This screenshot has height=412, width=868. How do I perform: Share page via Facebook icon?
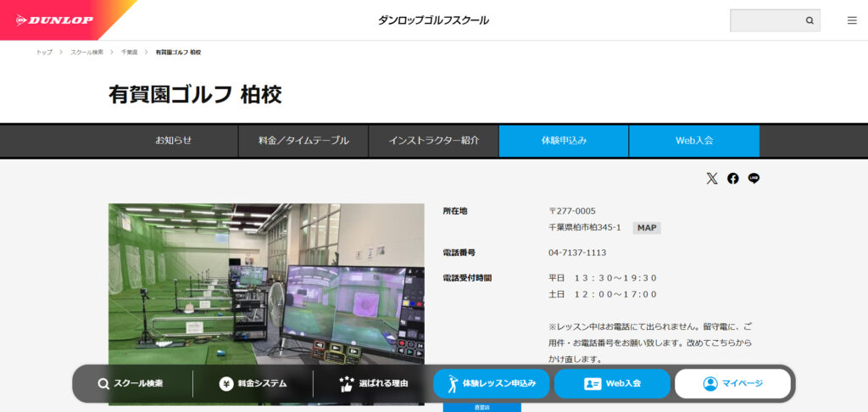pyautogui.click(x=733, y=178)
